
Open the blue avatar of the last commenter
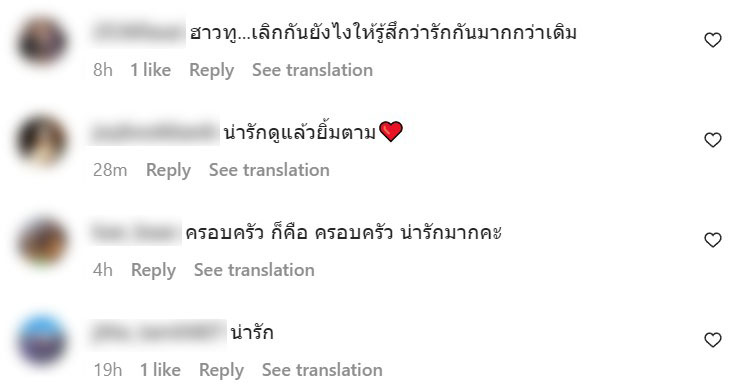[x=42, y=341]
